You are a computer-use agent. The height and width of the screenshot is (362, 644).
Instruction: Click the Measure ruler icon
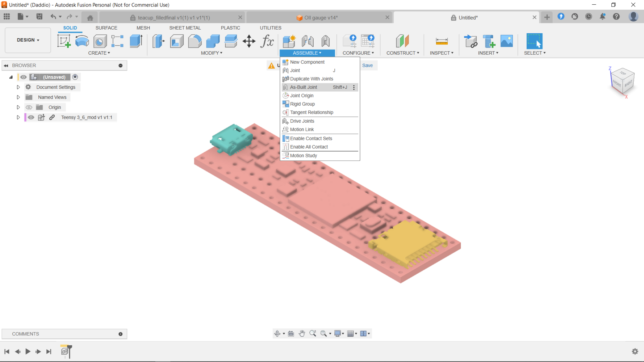point(442,41)
